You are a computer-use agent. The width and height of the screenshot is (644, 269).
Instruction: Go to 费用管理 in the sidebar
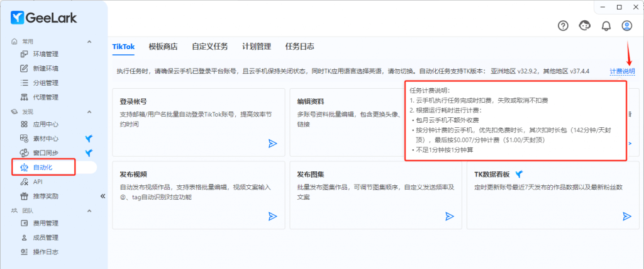45,223
